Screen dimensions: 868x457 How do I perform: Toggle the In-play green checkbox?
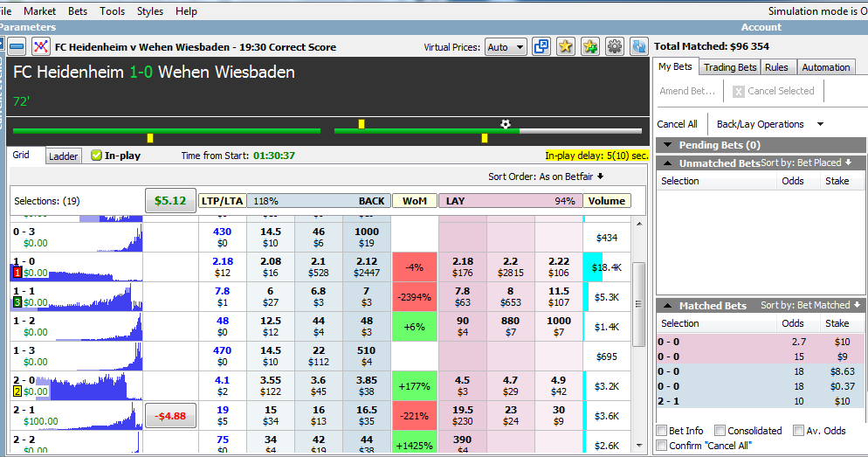(96, 156)
